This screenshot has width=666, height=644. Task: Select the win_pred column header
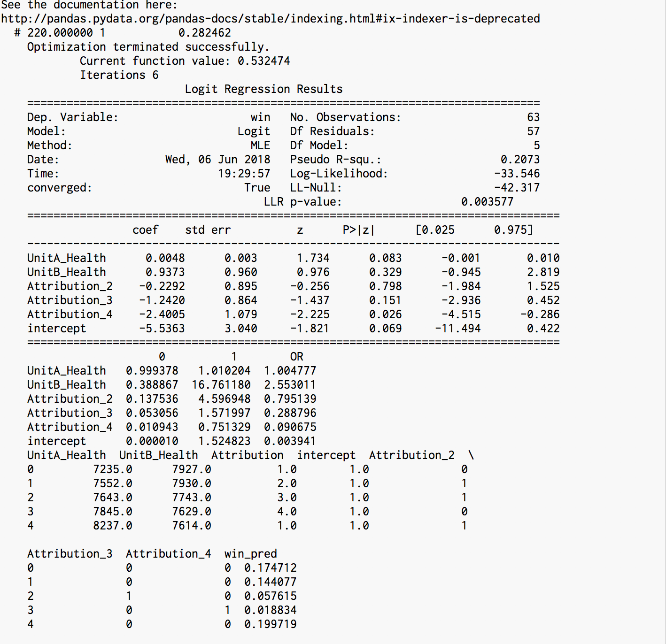point(250,553)
